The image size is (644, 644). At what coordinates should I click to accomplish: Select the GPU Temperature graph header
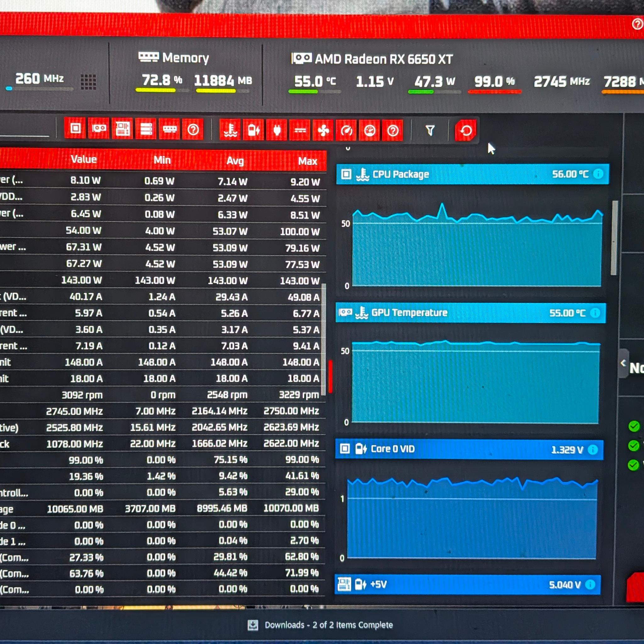point(470,313)
